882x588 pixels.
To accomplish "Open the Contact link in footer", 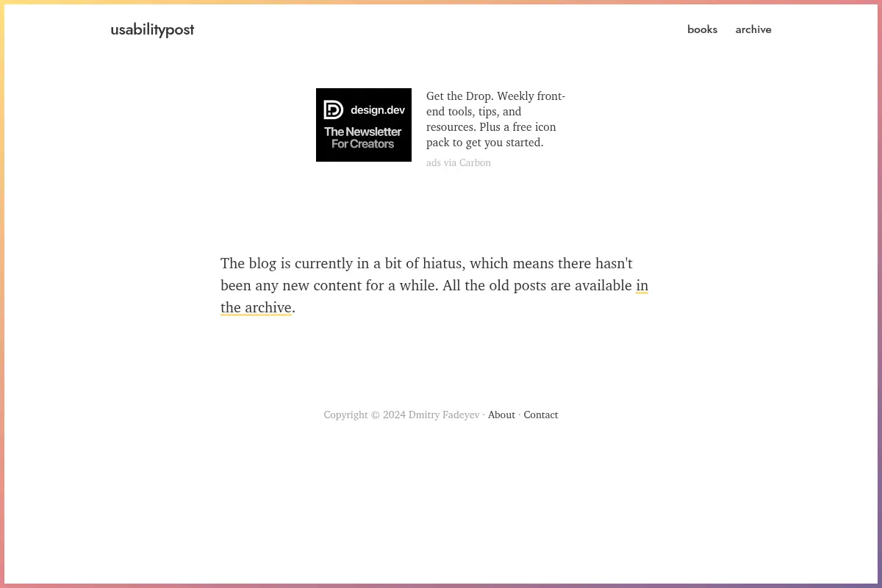I will (541, 415).
